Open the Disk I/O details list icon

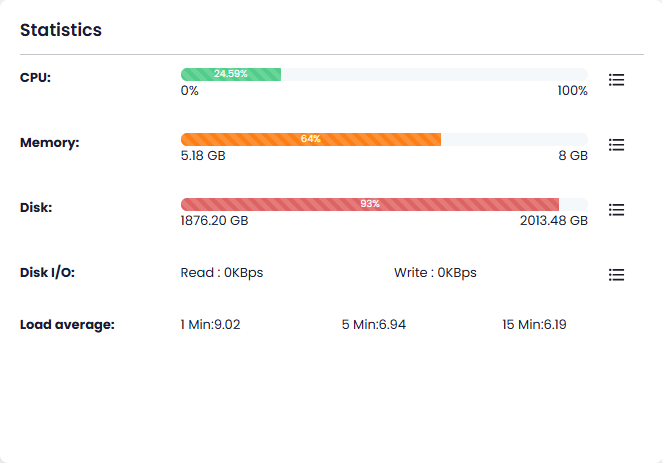pyautogui.click(x=617, y=274)
